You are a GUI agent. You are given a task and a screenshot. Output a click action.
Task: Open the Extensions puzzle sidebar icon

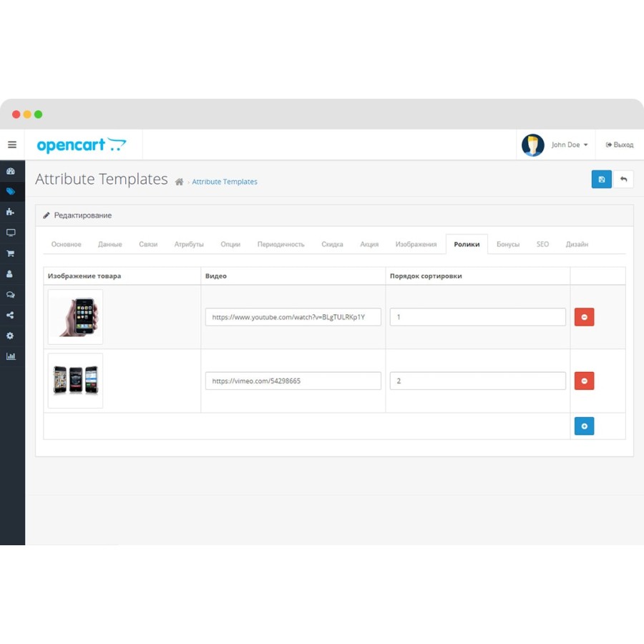10,212
